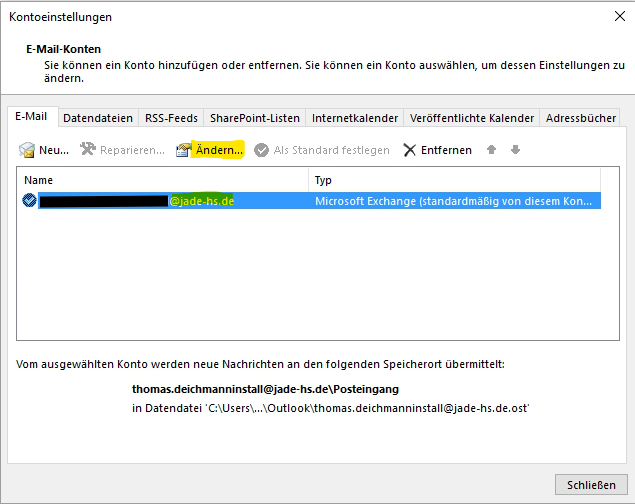The width and height of the screenshot is (635, 504).
Task: Close the Kontoeinstellungen dialog with X
Action: (x=620, y=16)
